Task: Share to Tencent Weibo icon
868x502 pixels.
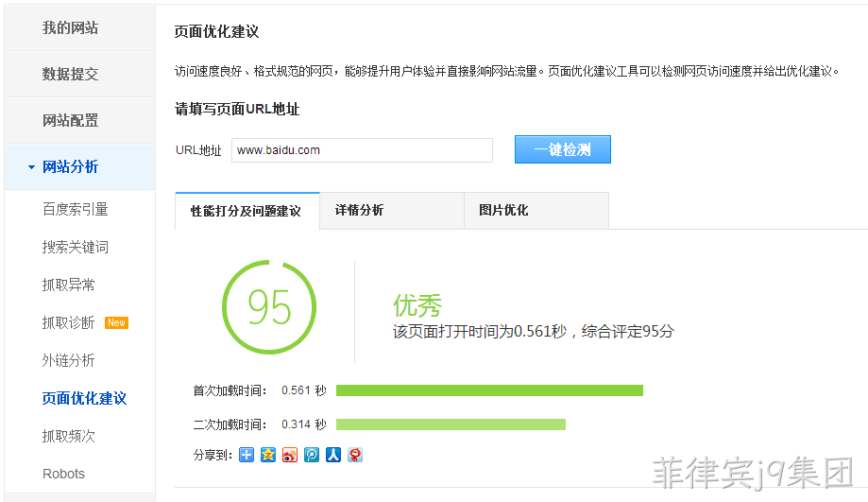Action: 312,455
